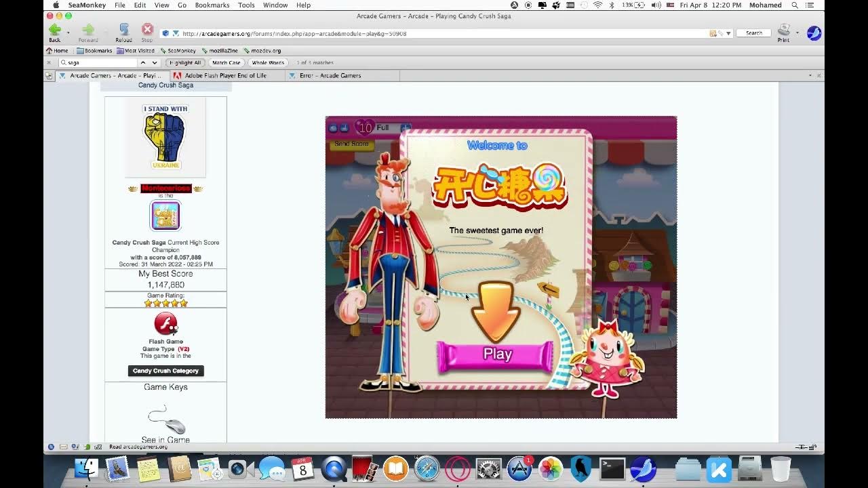This screenshot has width=868, height=488.
Task: Open the File menu
Action: click(119, 5)
